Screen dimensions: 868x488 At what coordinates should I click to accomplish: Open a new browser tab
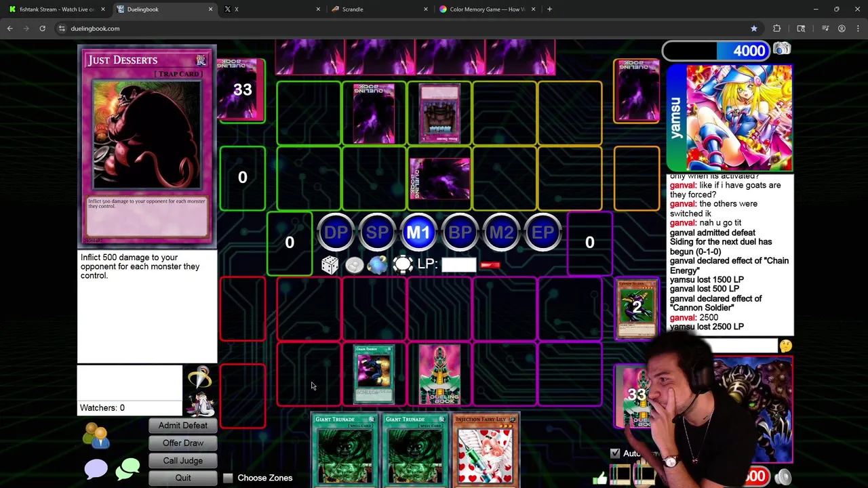549,9
